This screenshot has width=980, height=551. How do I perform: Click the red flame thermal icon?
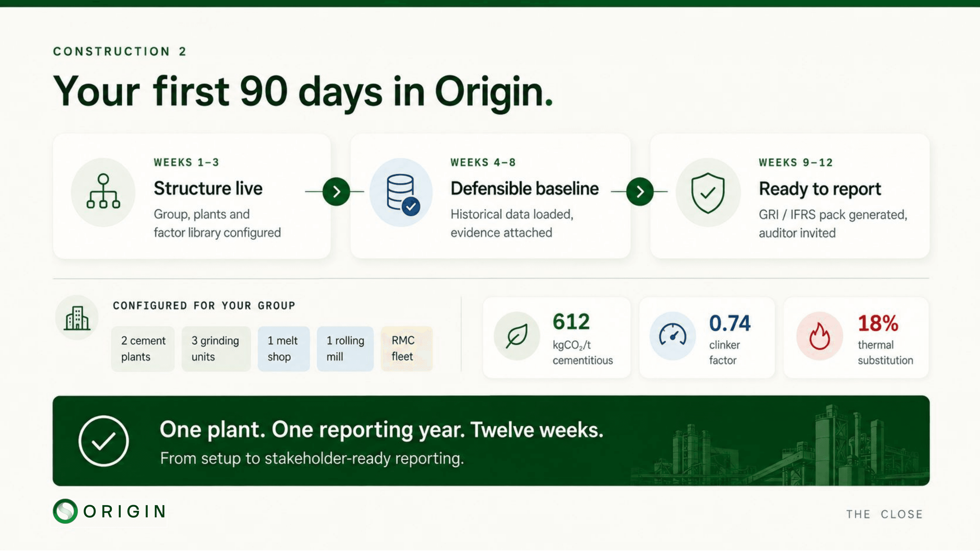pyautogui.click(x=819, y=336)
